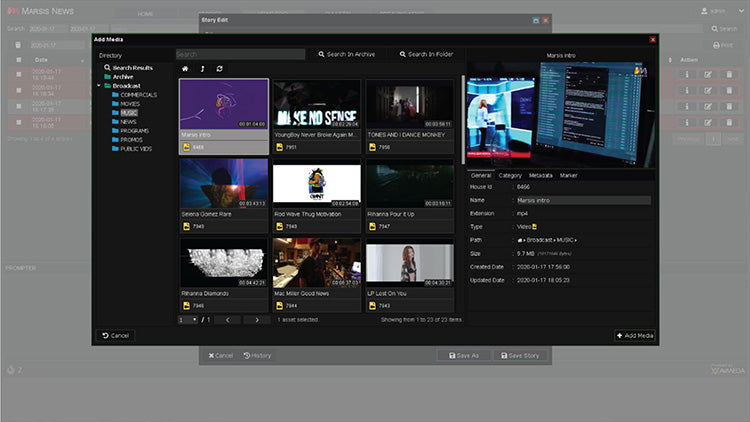Screen dimensions: 750x422
Task: Go to previous page of assets
Action: tap(227, 319)
